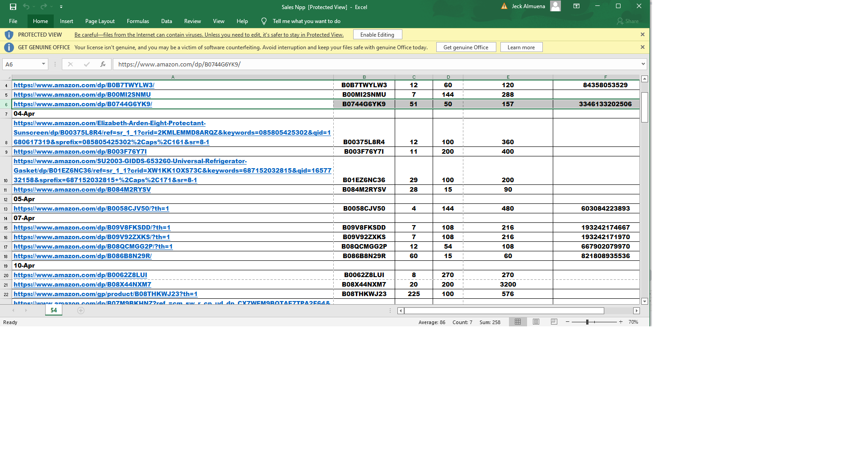Open Amazon link B084M2RYSV in row 11
This screenshot has height=471, width=868.
tap(82, 189)
